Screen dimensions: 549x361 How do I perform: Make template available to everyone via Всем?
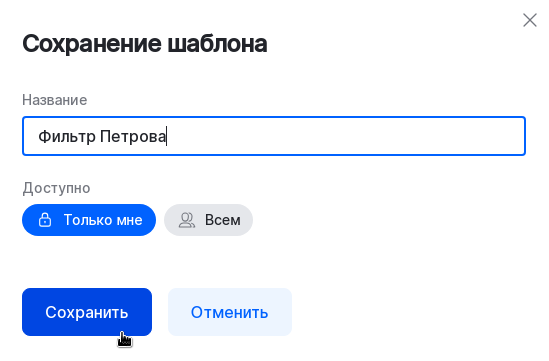[208, 220]
